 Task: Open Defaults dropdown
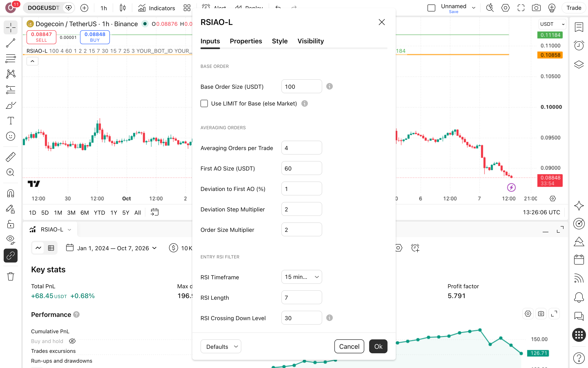click(x=221, y=346)
